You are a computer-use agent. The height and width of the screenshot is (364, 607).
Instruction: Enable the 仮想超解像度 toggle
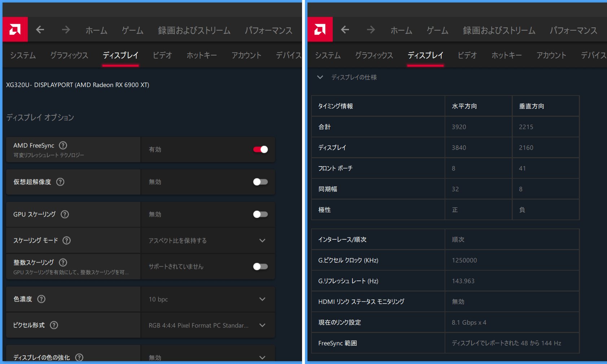pos(261,182)
